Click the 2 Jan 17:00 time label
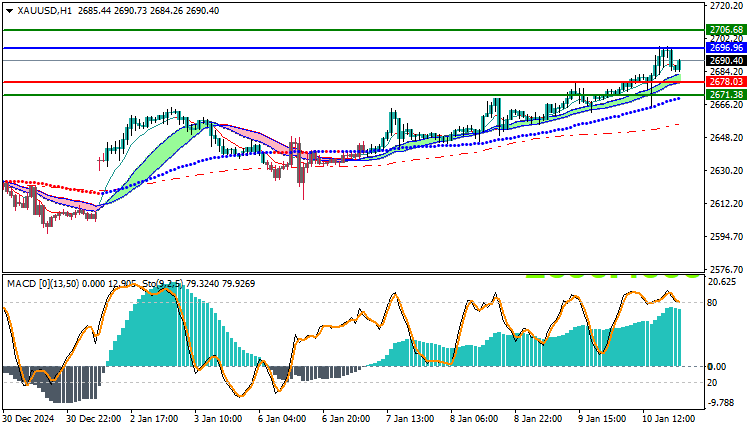Image resolution: width=750 pixels, height=430 pixels. pyautogui.click(x=154, y=419)
